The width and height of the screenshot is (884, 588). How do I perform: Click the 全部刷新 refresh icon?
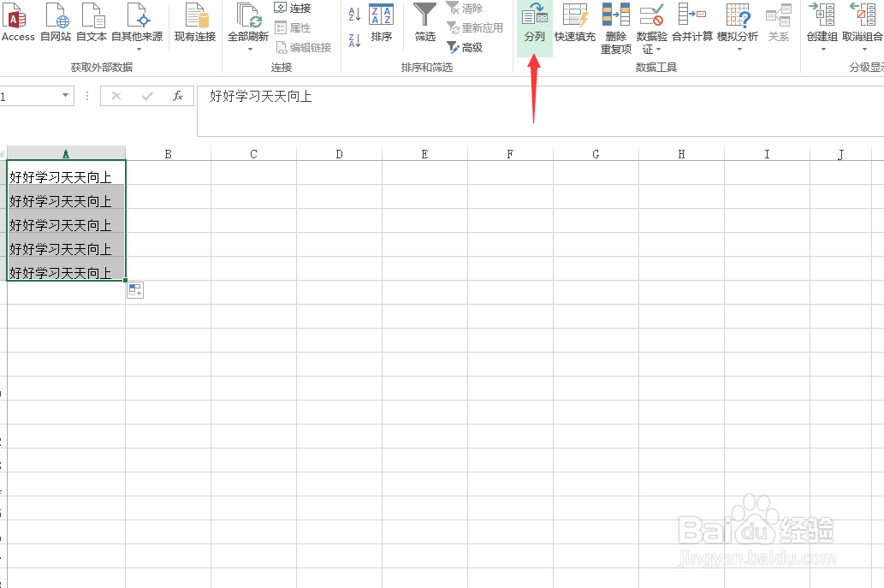tap(248, 15)
